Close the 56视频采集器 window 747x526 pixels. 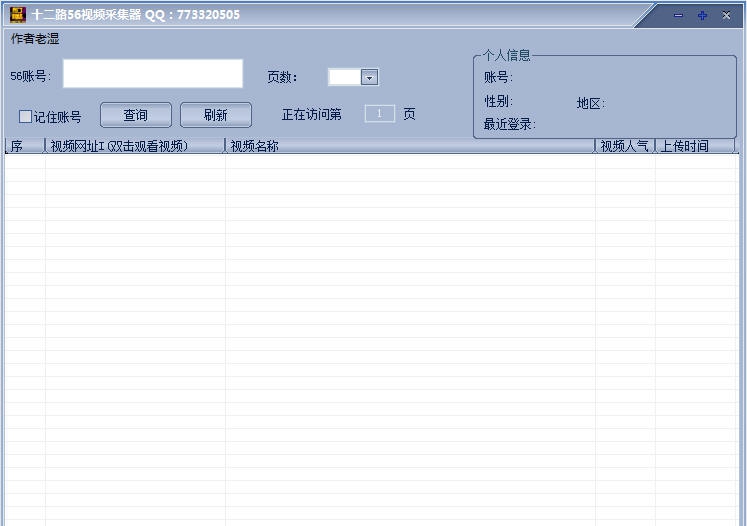[726, 16]
